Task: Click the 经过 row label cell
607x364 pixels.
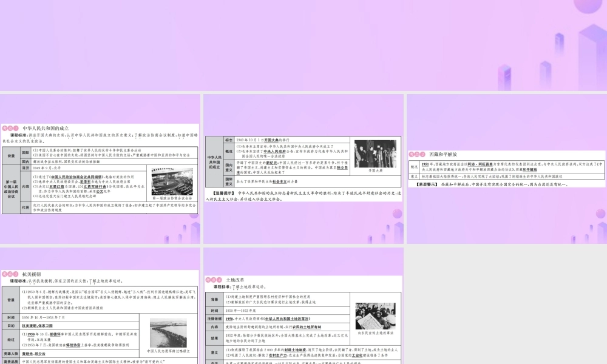Action: [11, 340]
